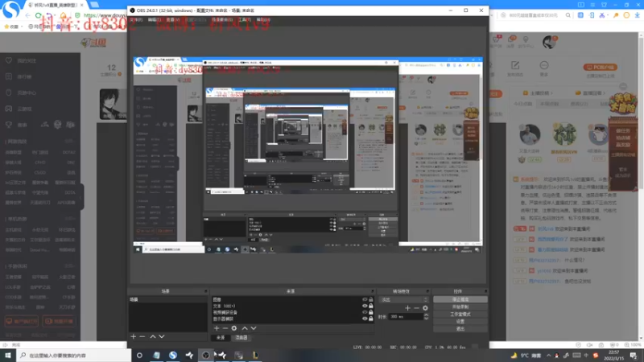The width and height of the screenshot is (644, 362).
Task: Click user avatar in Douyu header
Action: click(549, 42)
